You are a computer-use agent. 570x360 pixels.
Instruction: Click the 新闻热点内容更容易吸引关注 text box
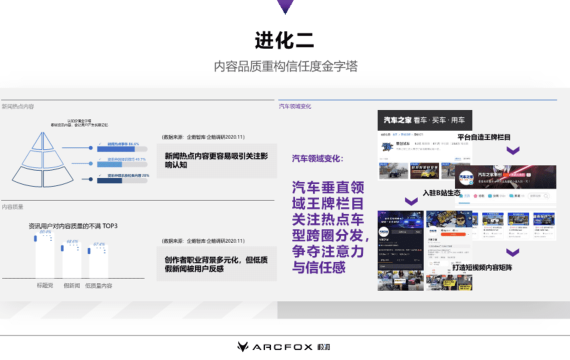217,161
